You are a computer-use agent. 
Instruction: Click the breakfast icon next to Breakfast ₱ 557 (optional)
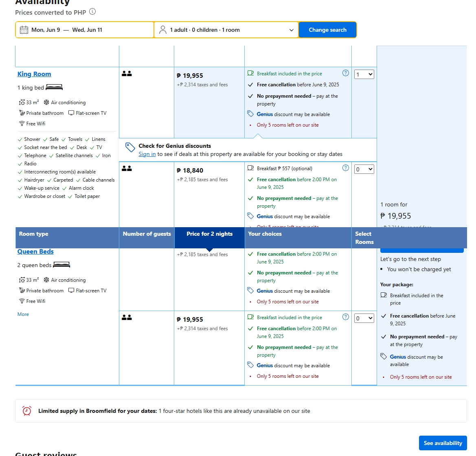tap(250, 168)
